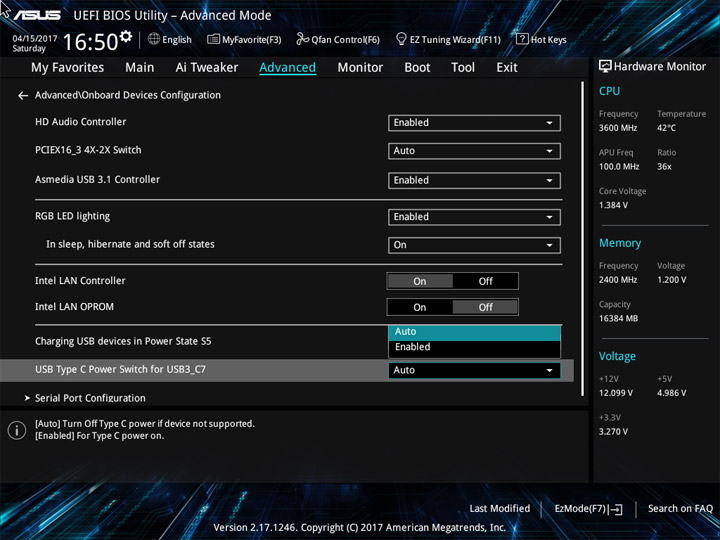Switch to Ai Tweaker tab
720x540 pixels.
click(207, 68)
